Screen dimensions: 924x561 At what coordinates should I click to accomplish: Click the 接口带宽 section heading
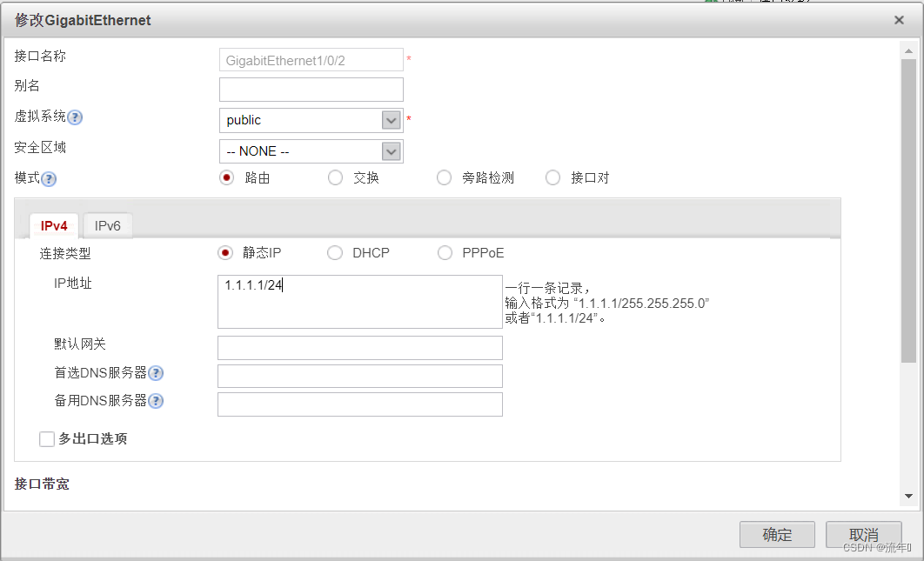pyautogui.click(x=42, y=484)
